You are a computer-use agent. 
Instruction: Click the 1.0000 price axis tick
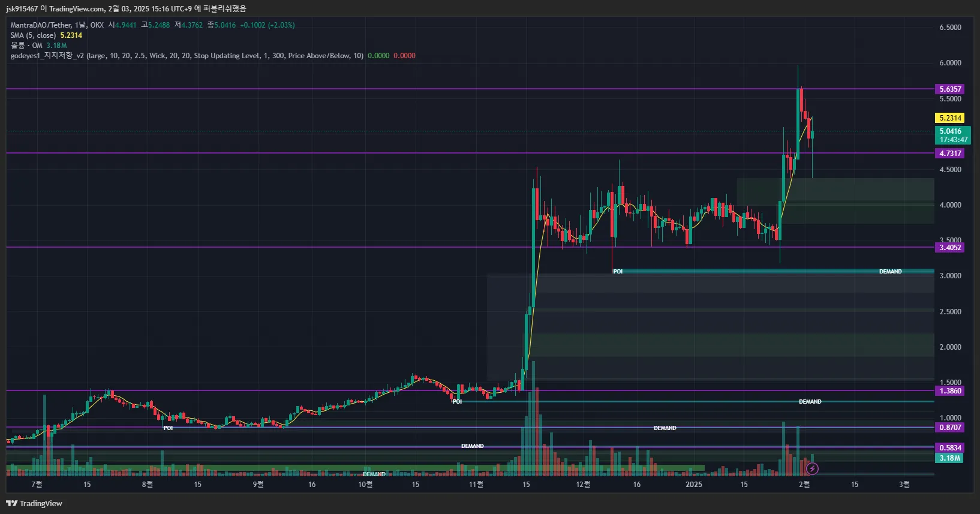click(950, 418)
